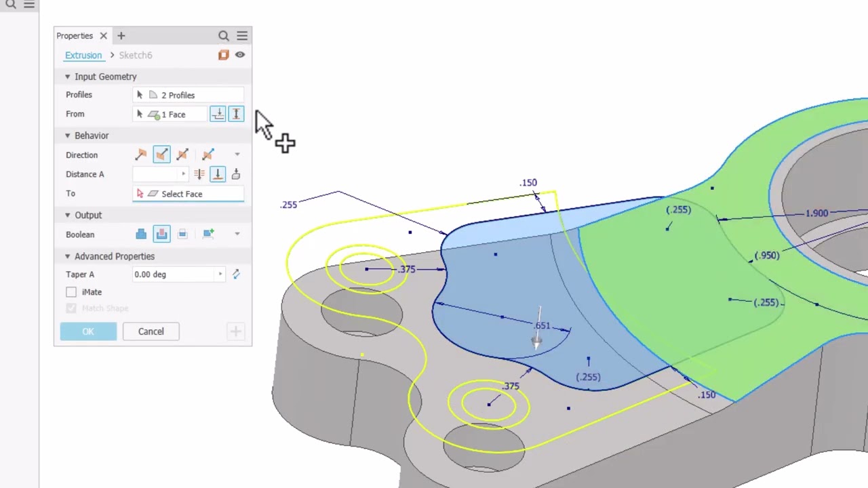
Task: Click the top-left window search icon
Action: [x=11, y=4]
